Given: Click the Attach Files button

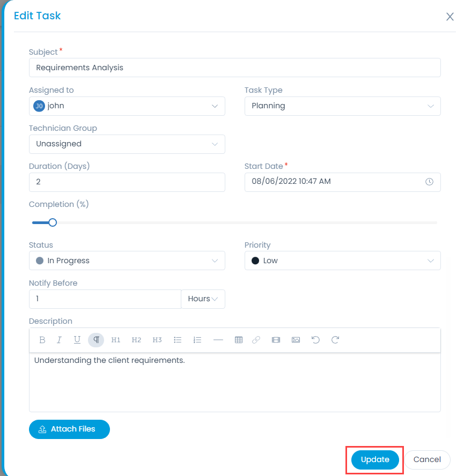Looking at the screenshot, I should pyautogui.click(x=69, y=429).
